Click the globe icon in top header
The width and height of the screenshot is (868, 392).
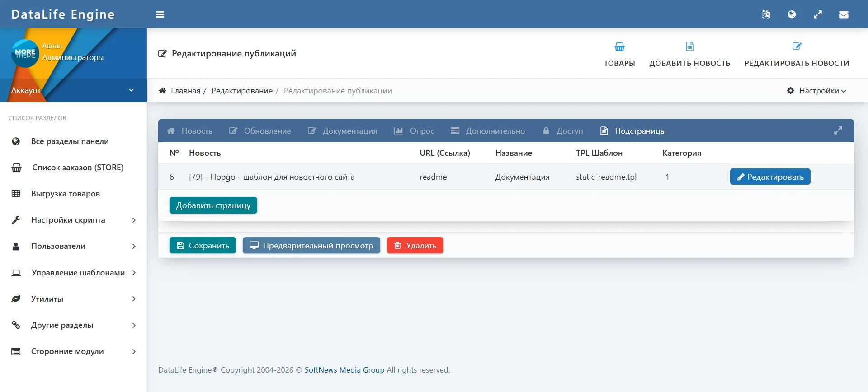click(x=792, y=14)
